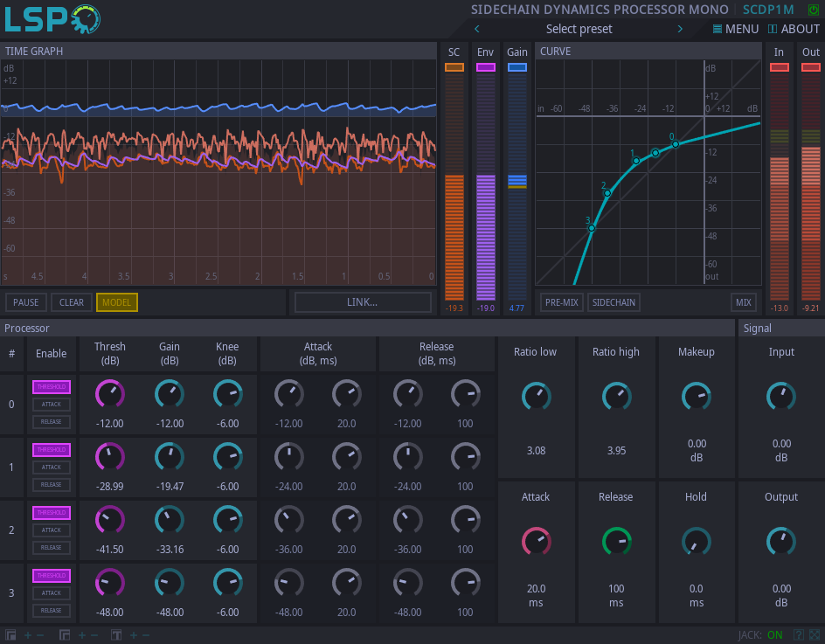Click the plus icon next to first panel icon
Screen dimensions: 825x644
27,635
